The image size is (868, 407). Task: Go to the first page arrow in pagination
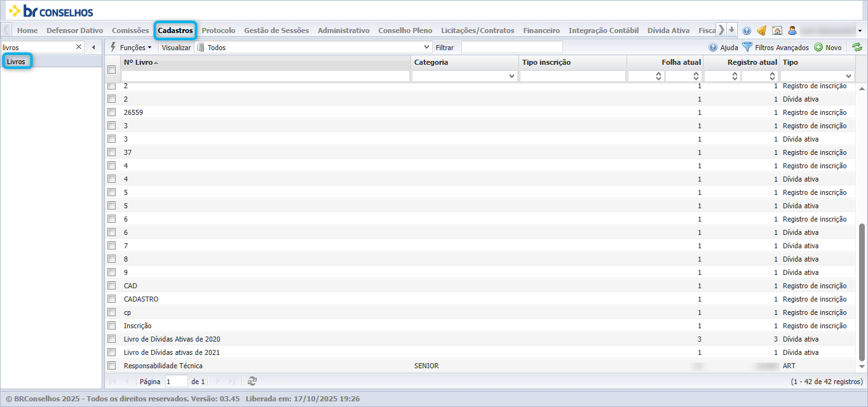(x=113, y=381)
